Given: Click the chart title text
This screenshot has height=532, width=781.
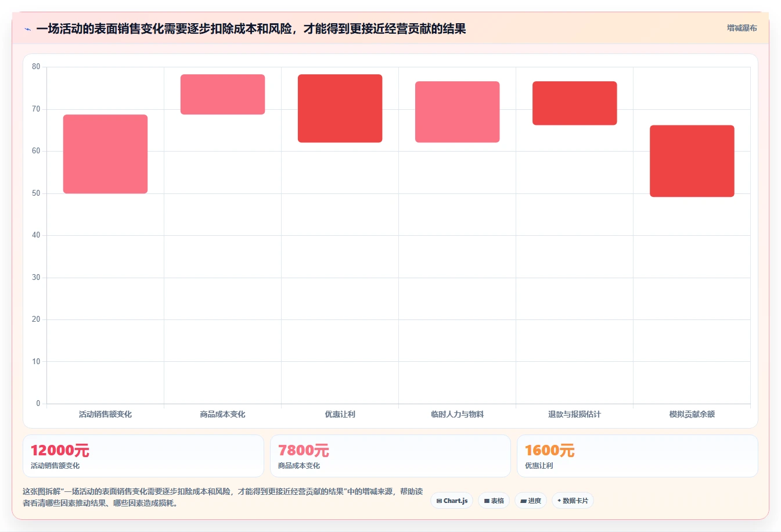Looking at the screenshot, I should coord(251,29).
